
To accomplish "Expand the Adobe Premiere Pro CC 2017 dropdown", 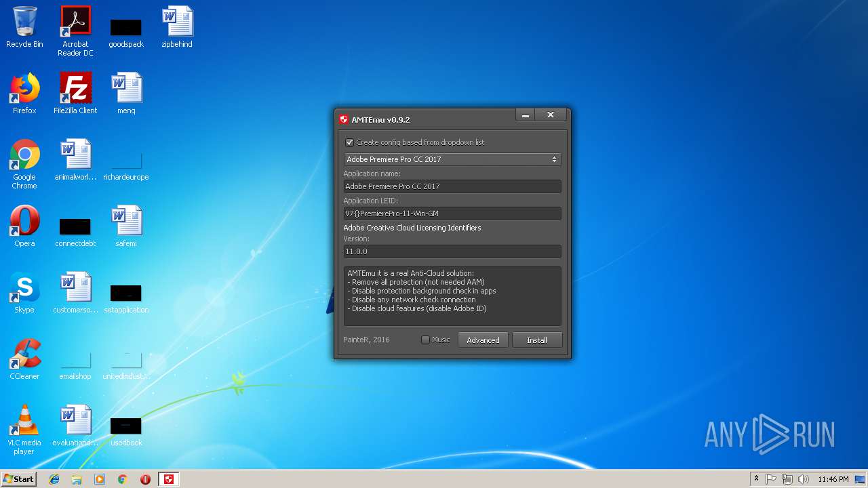I will (x=452, y=159).
